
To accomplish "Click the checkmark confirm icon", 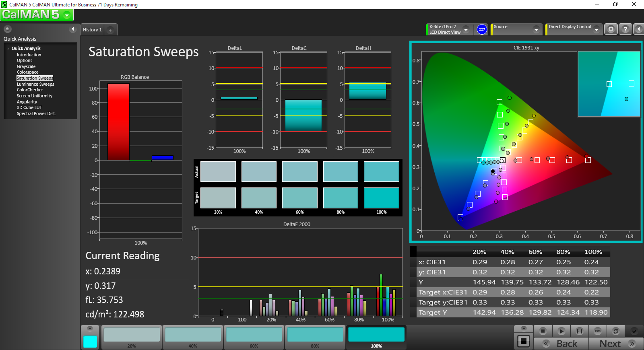I will click(634, 331).
